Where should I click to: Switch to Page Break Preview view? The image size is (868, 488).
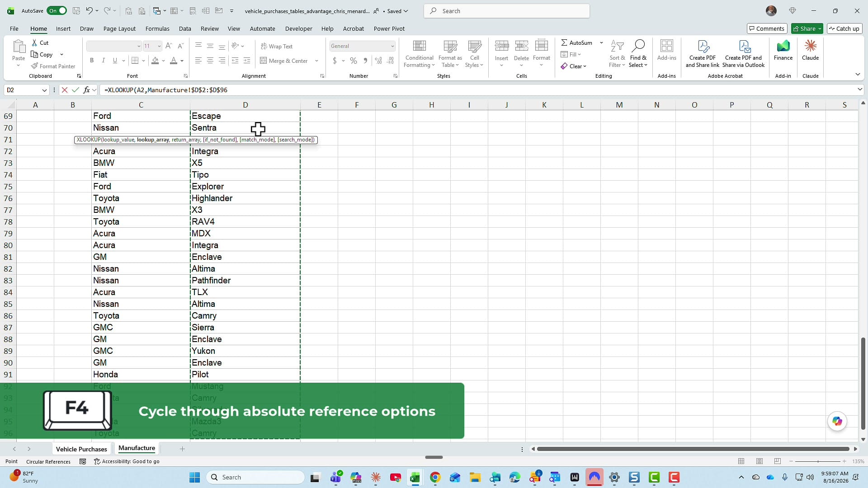point(778,461)
